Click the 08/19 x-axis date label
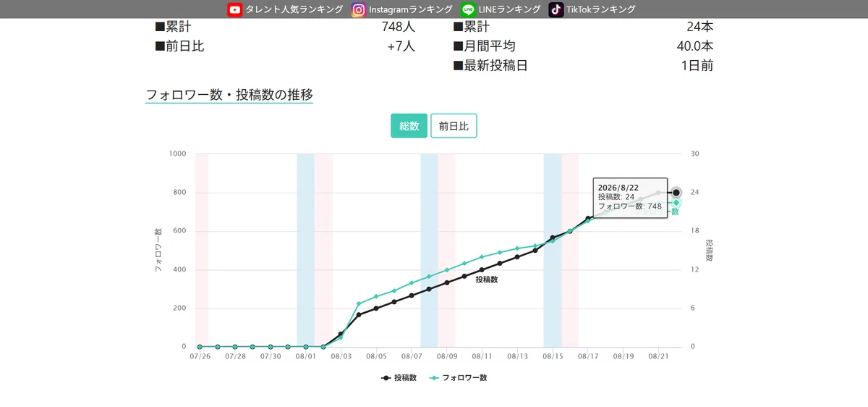The width and height of the screenshot is (868, 407). pos(624,356)
